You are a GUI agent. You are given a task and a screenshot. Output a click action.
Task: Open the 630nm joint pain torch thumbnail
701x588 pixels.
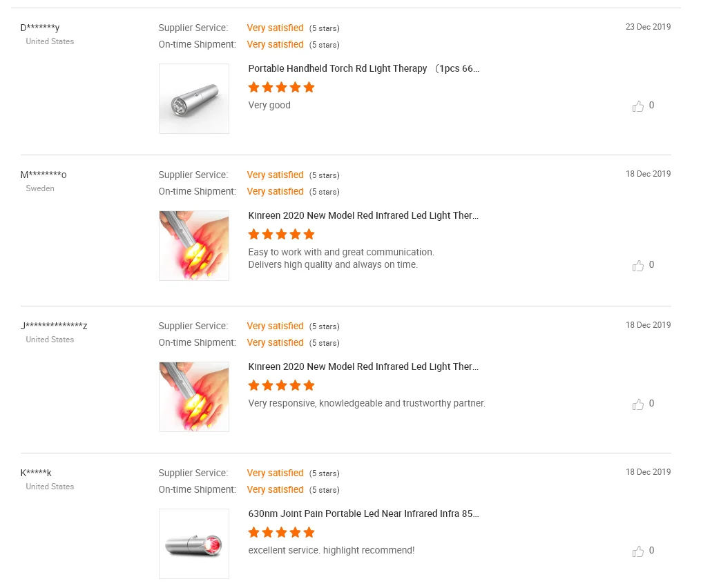(x=194, y=544)
